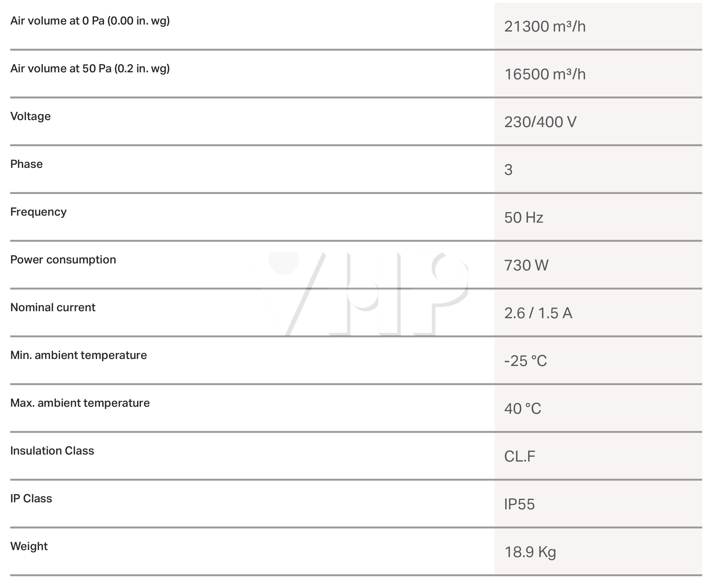Image resolution: width=713 pixels, height=588 pixels.
Task: Select the CL.F insulation class value
Action: pyautogui.click(x=520, y=456)
